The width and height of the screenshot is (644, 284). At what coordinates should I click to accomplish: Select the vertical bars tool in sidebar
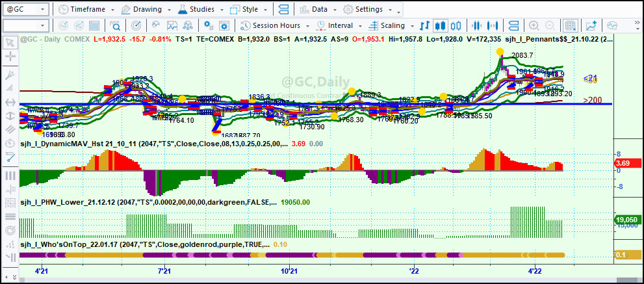coord(10,176)
